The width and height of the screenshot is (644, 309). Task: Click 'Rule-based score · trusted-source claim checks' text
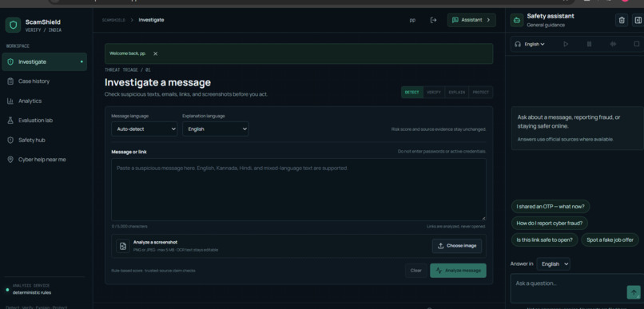click(x=153, y=271)
